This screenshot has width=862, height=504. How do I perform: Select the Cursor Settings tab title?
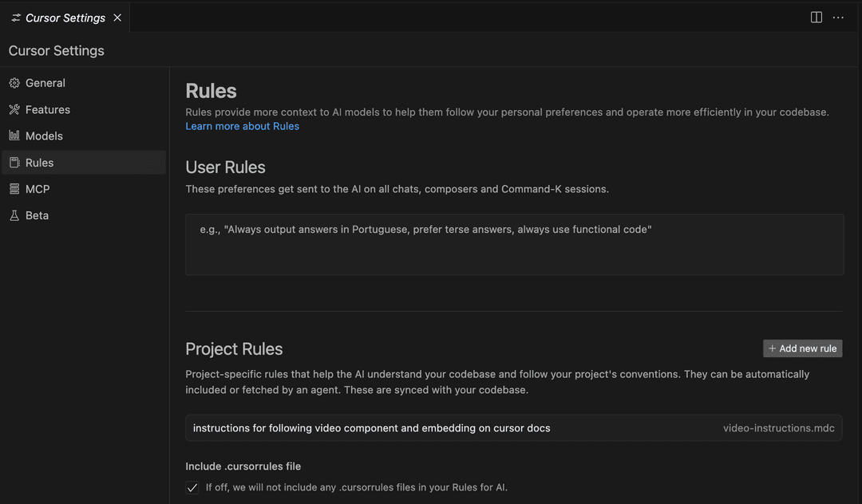tap(65, 18)
